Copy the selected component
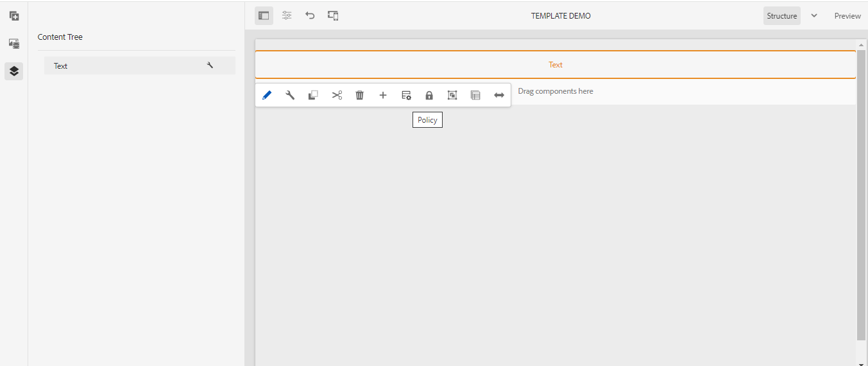The image size is (868, 366). [x=313, y=95]
